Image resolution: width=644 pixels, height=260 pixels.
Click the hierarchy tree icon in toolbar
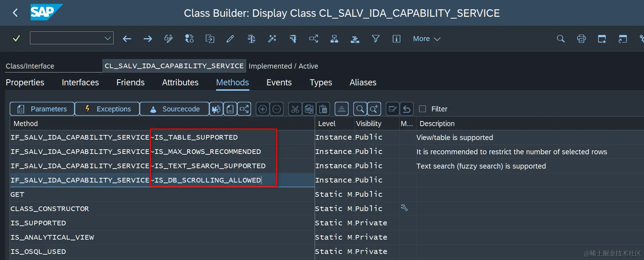[x=334, y=39]
